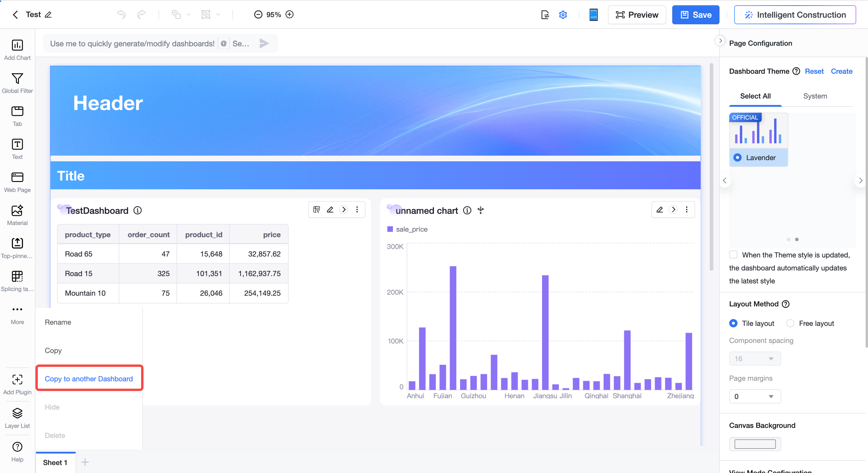Viewport: 868px width, 473px height.
Task: Edit unnamed chart with pencil icon
Action: 660,210
